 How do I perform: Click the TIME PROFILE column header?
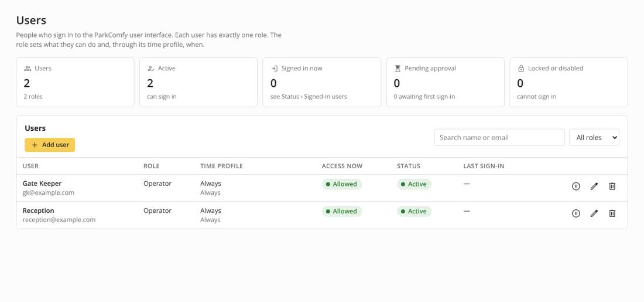(x=221, y=166)
